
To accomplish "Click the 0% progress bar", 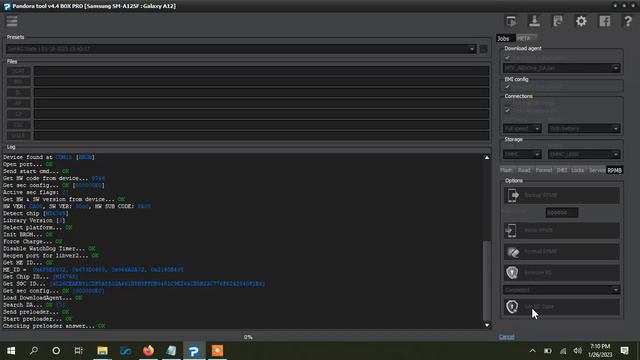I will click(248, 337).
